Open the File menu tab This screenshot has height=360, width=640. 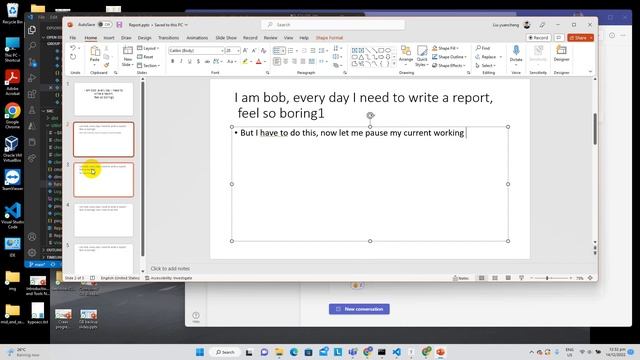[73, 38]
